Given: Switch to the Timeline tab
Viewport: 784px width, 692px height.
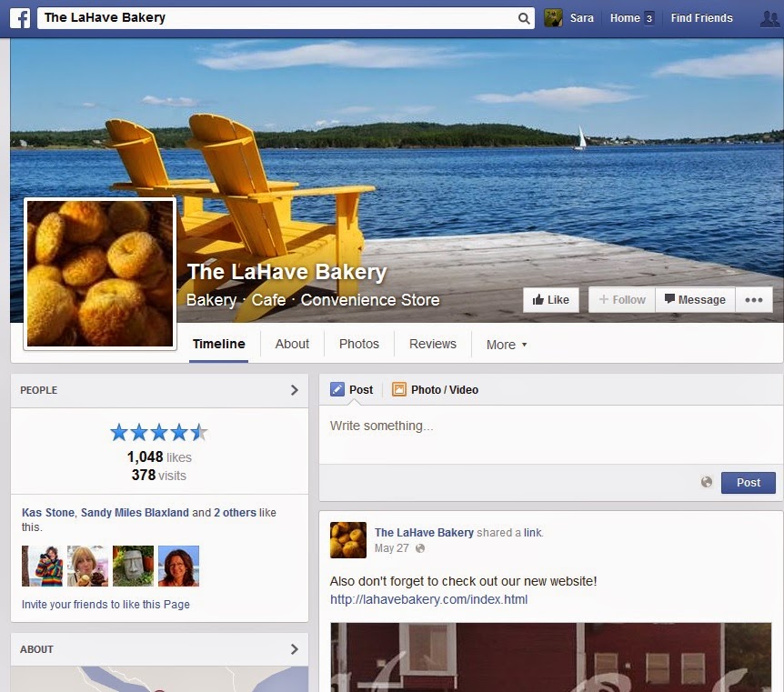Looking at the screenshot, I should pos(218,344).
